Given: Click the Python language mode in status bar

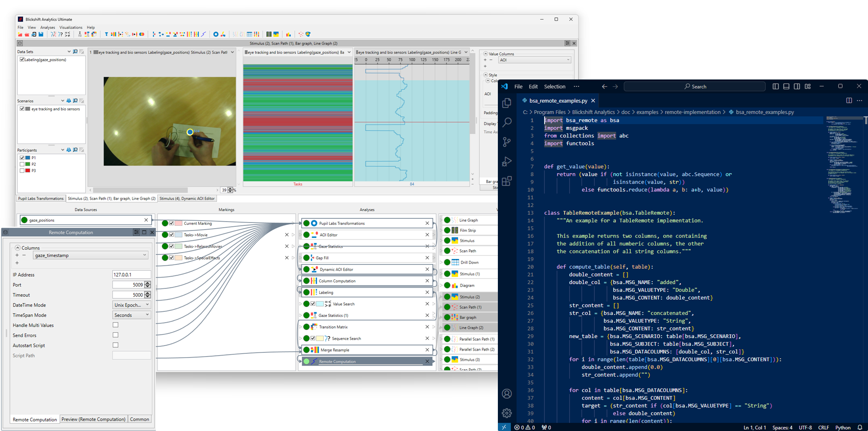Looking at the screenshot, I should [x=843, y=427].
